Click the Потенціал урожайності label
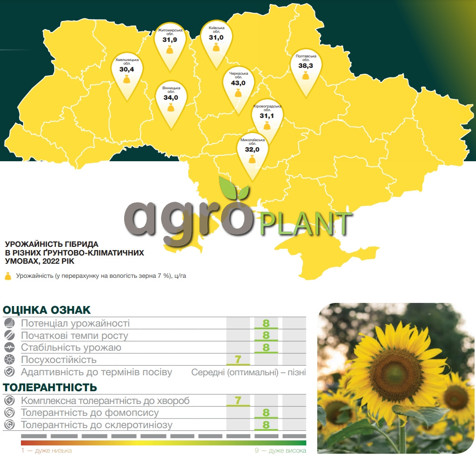 pos(75,323)
